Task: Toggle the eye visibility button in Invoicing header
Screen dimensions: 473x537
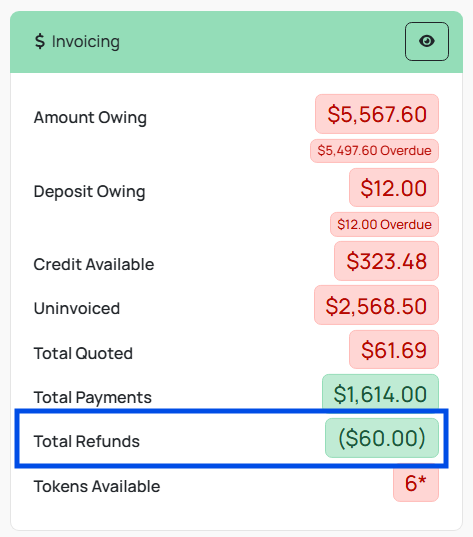Action: pos(427,41)
